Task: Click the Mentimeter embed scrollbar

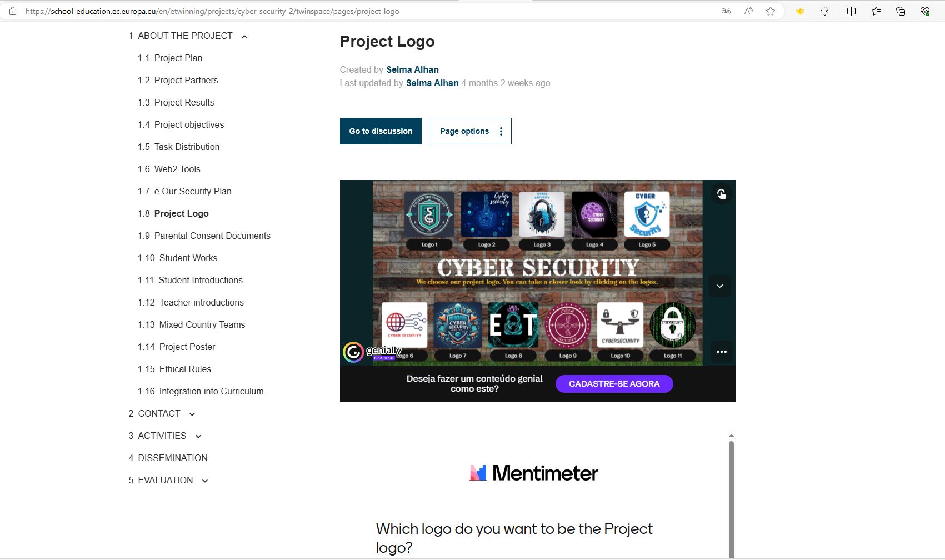Action: click(731, 494)
